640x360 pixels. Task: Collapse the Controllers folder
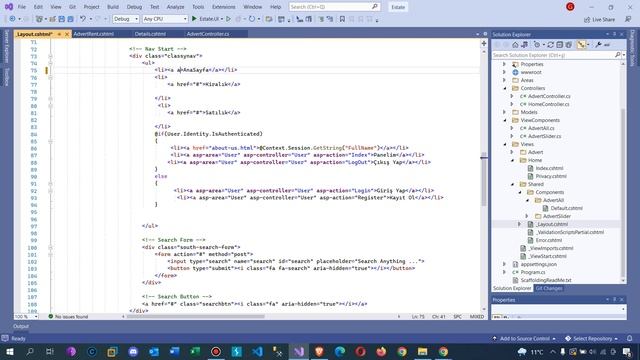[x=504, y=88]
